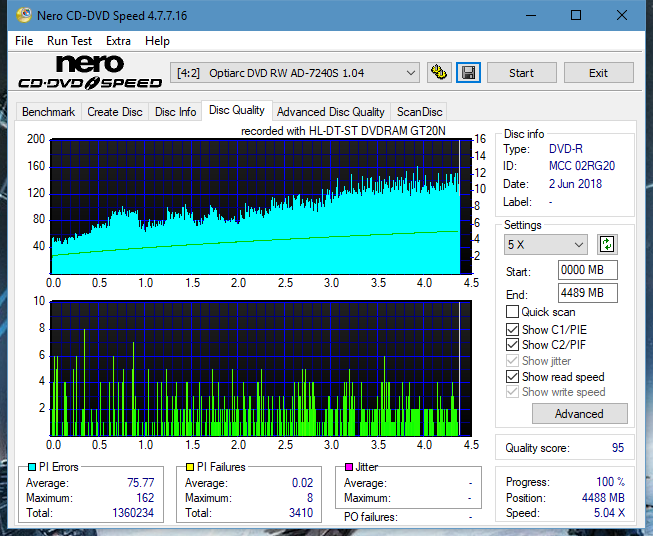Screen dimensions: 653x536
Task: Click PI Errors maximum 162
Action: point(145,498)
